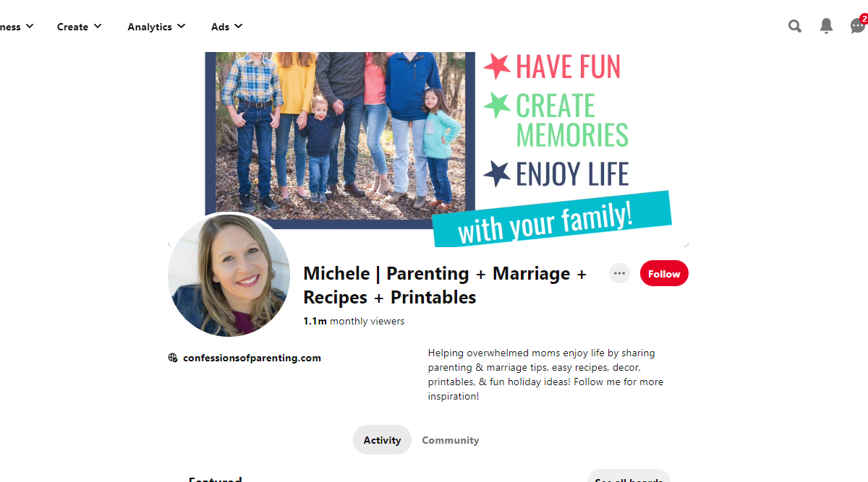Click the globe icon beside the website

pos(173,358)
